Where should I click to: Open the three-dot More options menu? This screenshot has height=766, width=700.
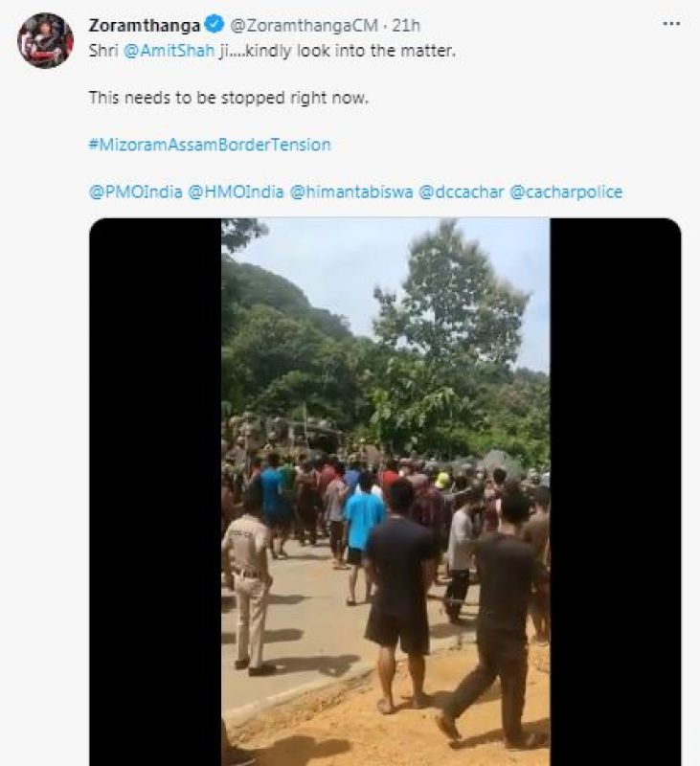670,24
